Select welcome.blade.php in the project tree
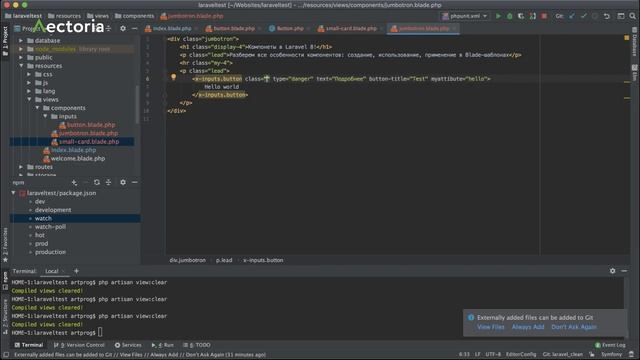The height and width of the screenshot is (360, 640). pos(74,158)
